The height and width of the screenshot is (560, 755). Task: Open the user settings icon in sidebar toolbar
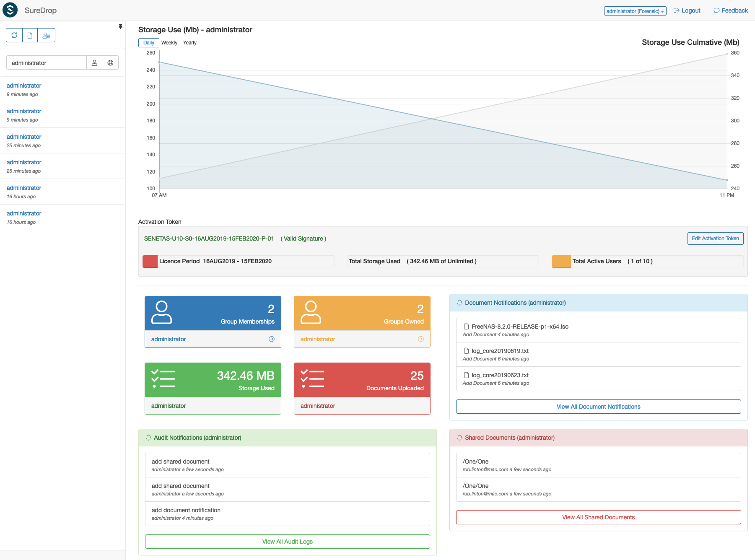[46, 35]
